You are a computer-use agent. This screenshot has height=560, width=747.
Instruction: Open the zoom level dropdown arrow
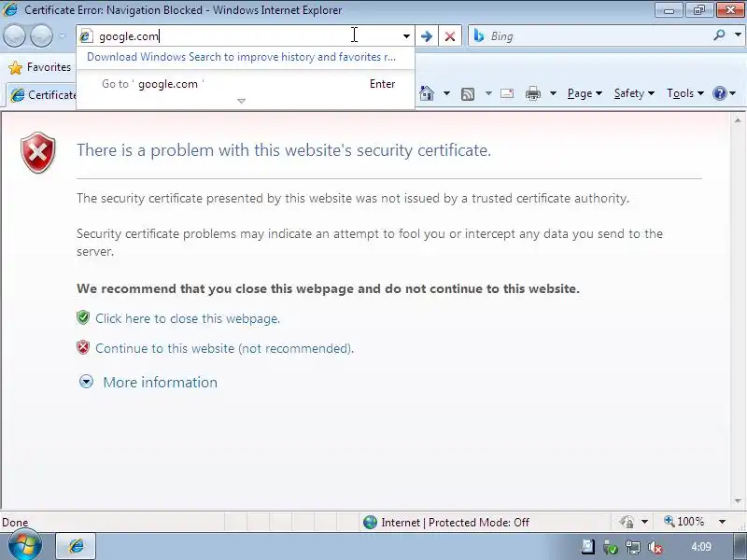tap(722, 522)
